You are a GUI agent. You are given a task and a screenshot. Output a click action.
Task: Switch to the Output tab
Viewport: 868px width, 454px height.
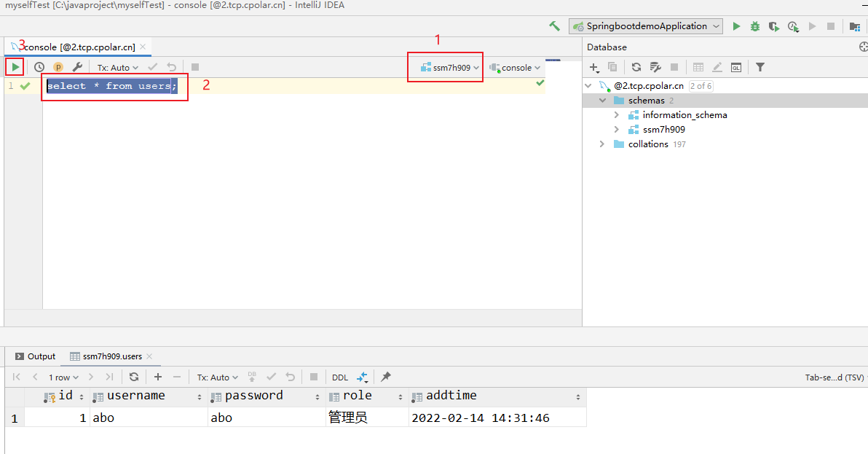[x=36, y=356]
